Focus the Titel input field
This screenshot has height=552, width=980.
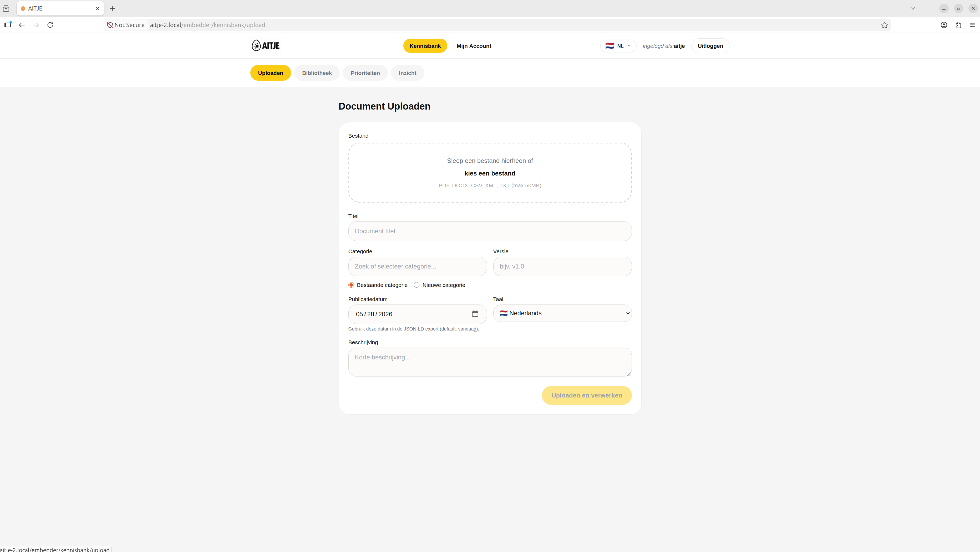point(490,231)
